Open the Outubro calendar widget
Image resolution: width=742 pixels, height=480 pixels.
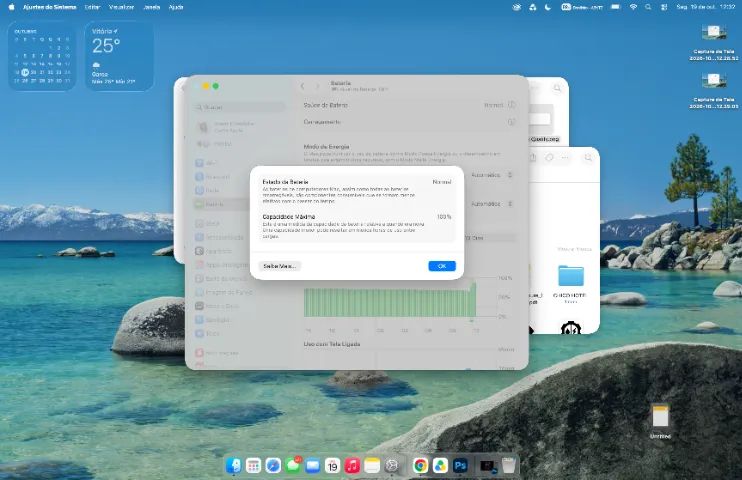pyautogui.click(x=42, y=56)
